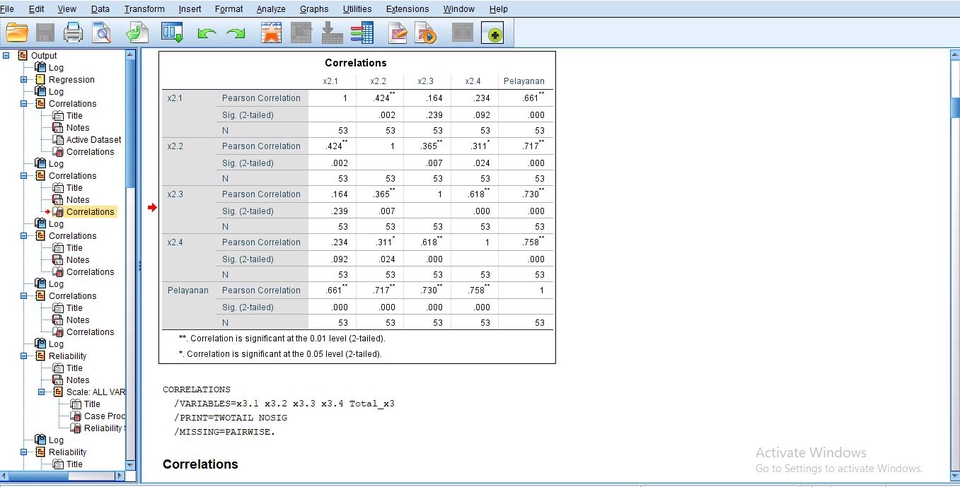Click the green Undo arrow
The height and width of the screenshot is (487, 960).
[206, 34]
